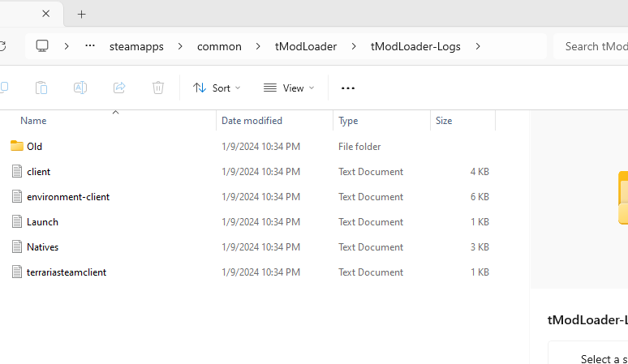Click the Search tModLoader-Logs box
The image size is (628, 364).
click(591, 46)
